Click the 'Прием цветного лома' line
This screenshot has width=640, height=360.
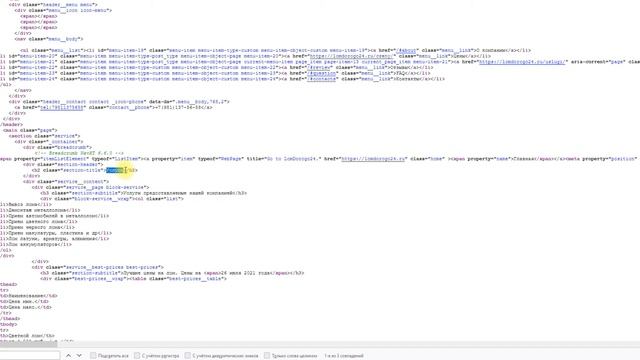coord(39,221)
